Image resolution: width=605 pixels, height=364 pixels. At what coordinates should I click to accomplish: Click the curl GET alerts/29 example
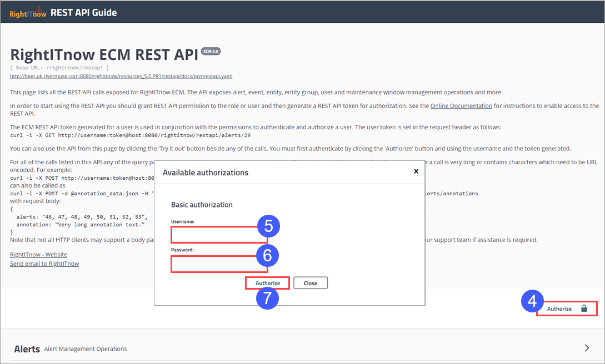[131, 135]
